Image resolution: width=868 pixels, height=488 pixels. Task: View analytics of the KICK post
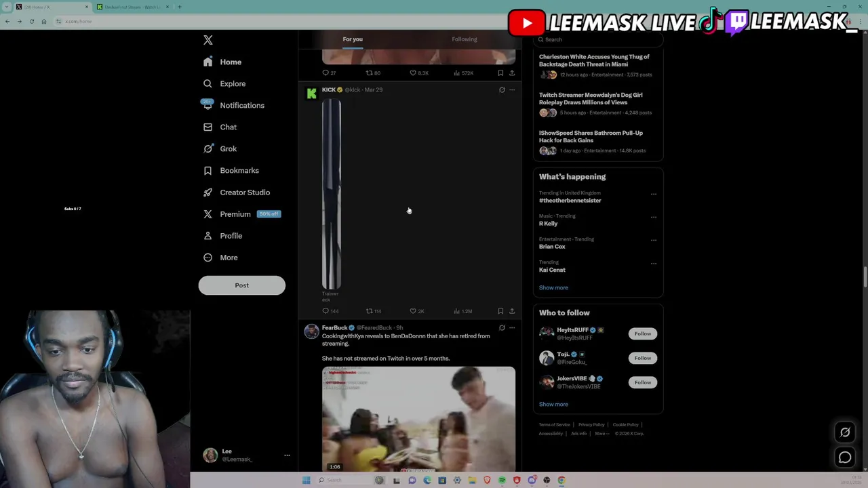coord(463,311)
